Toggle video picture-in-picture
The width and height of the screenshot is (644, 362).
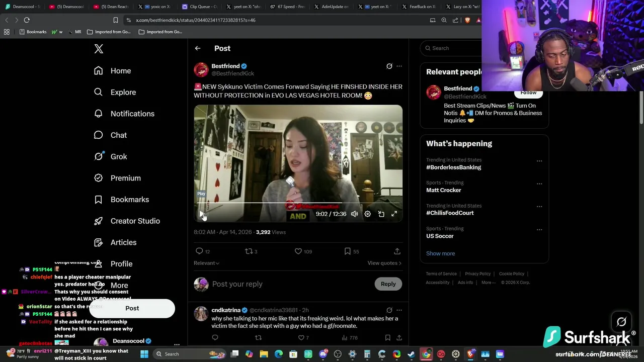(x=381, y=214)
